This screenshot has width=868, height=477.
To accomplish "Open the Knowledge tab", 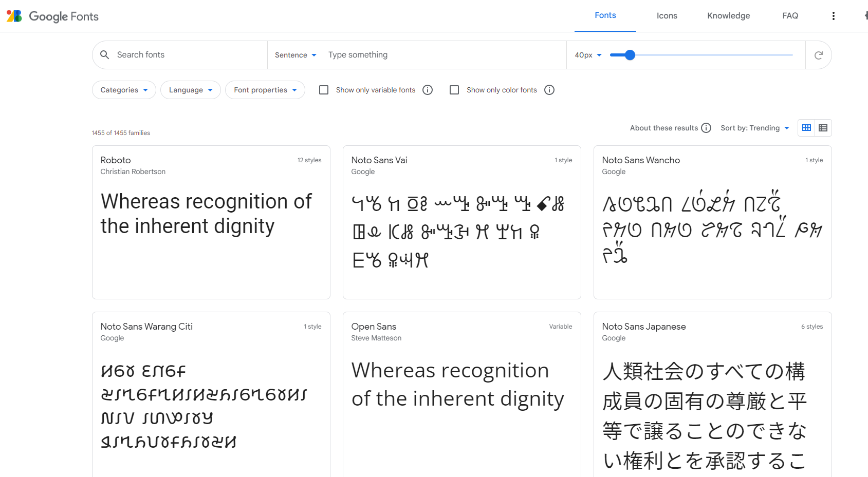I will (x=728, y=16).
